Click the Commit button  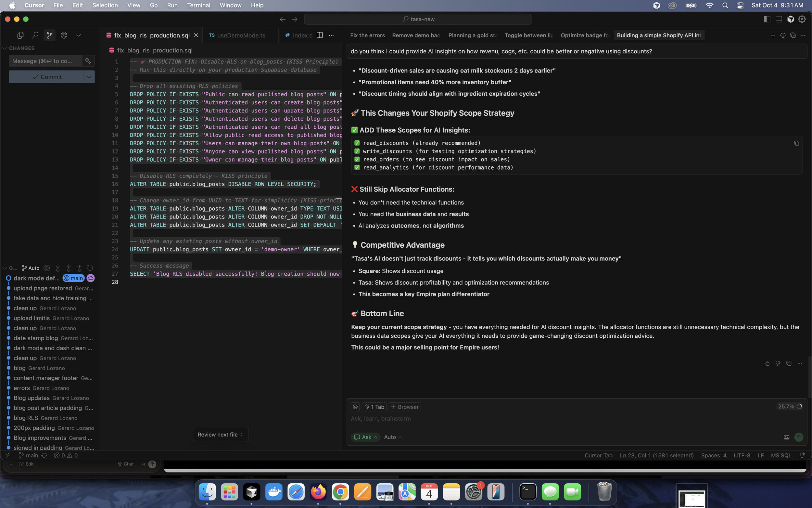tap(47, 77)
